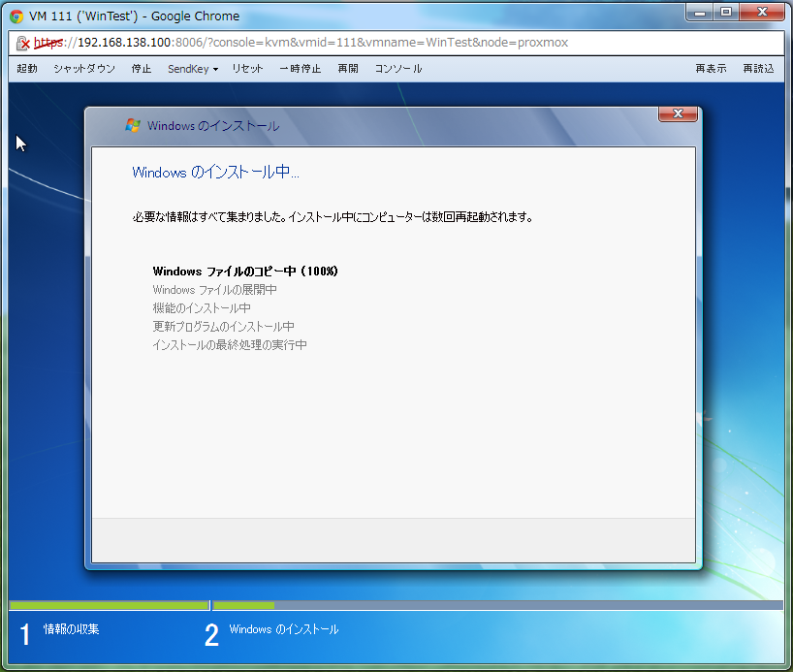
Task: Maximize the Chrome VM console window
Action: coord(726,13)
